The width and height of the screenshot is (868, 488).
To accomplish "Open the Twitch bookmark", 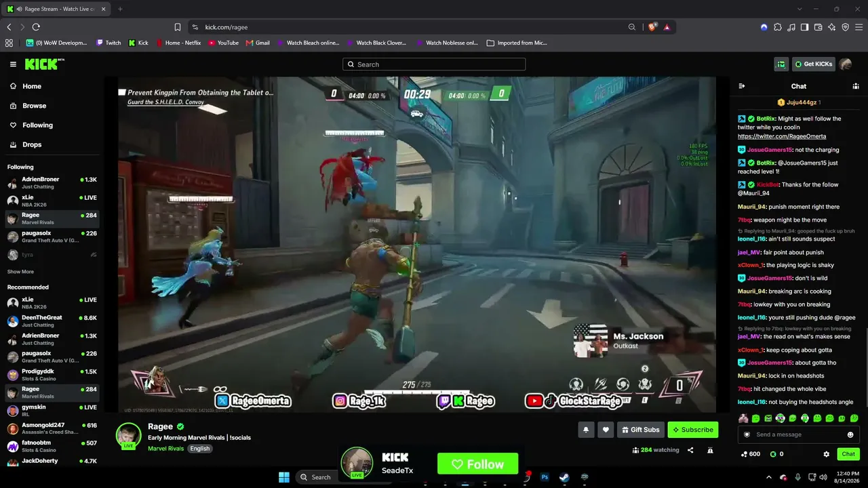I will point(108,43).
